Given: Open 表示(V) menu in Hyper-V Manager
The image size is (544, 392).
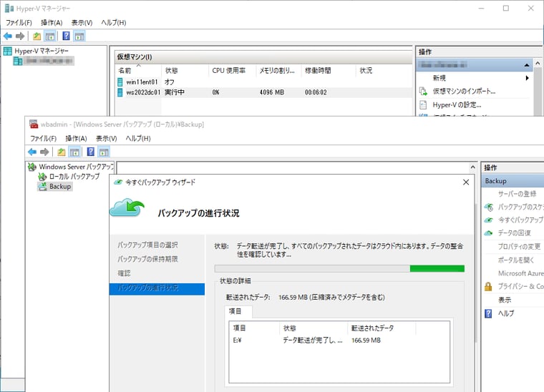Looking at the screenshot, I should [x=82, y=22].
